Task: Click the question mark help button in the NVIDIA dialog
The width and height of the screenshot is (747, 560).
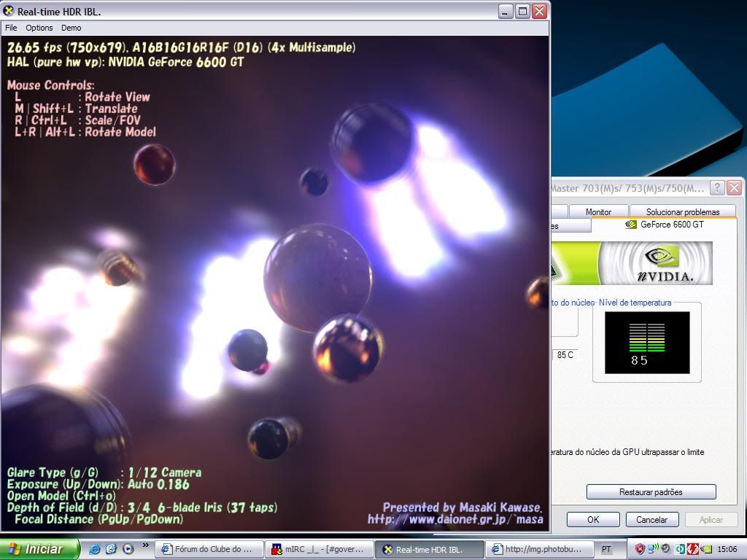Action: point(717,187)
